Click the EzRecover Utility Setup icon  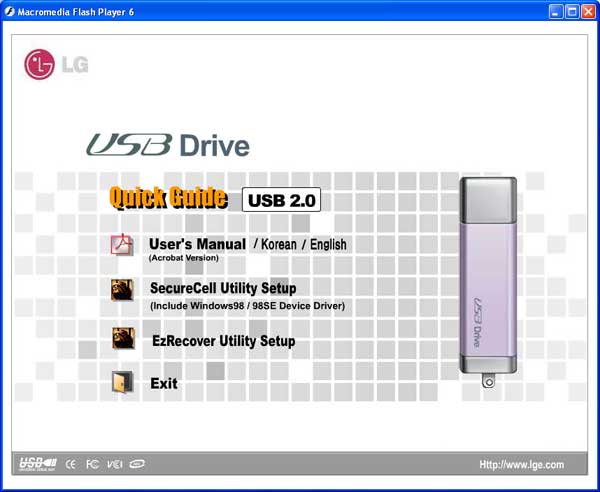[x=123, y=338]
